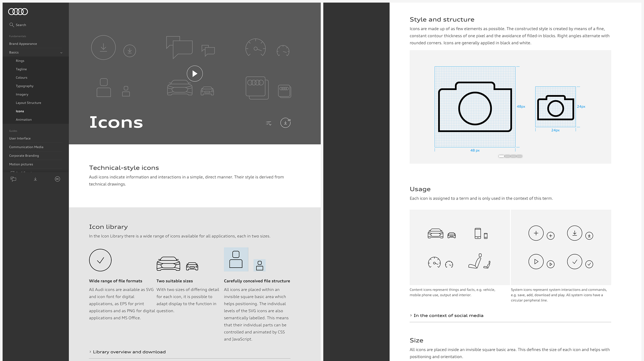Click large car icon above Two suitable sizes
This screenshot has height=361, width=644.
pos(168,264)
